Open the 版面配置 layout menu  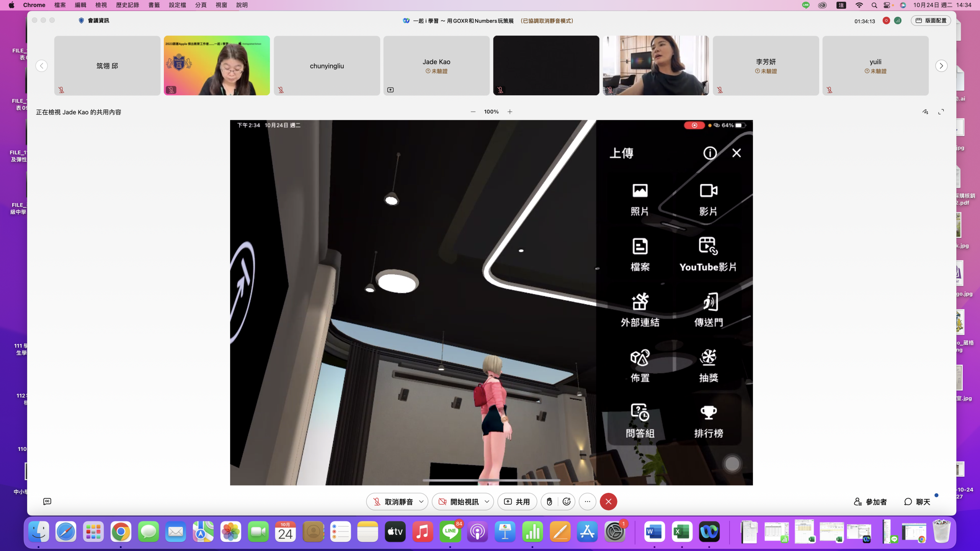tap(931, 21)
